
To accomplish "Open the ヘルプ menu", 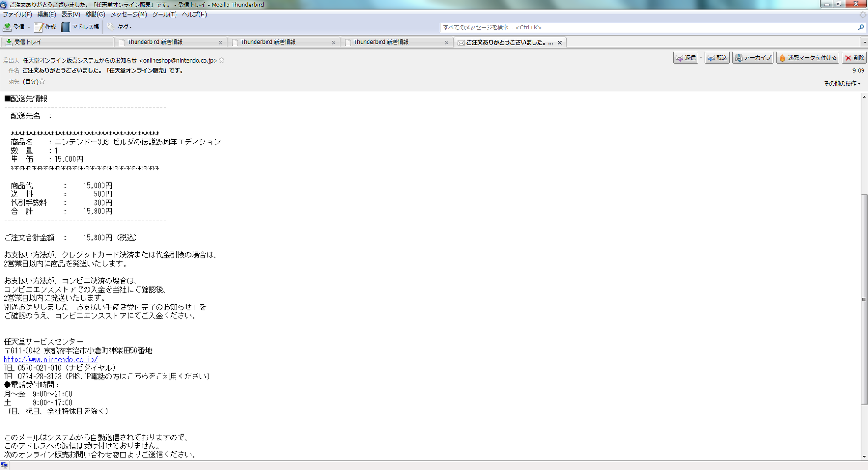I will [194, 14].
